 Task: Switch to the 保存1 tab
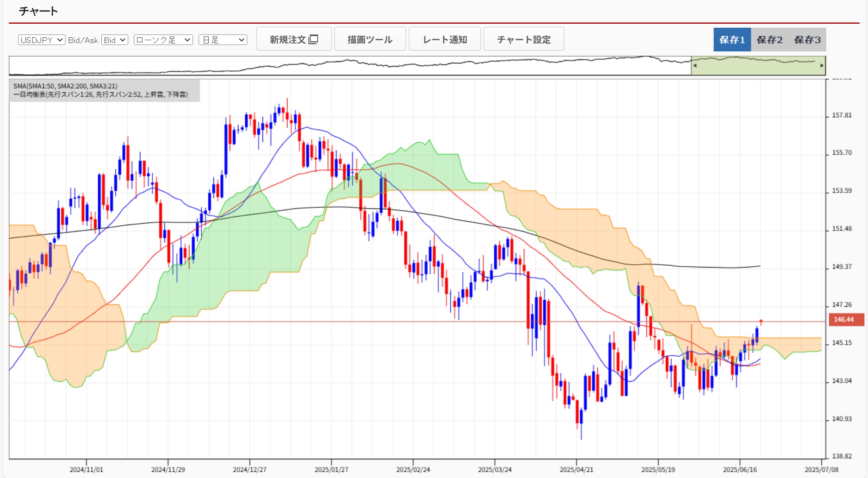tap(732, 40)
